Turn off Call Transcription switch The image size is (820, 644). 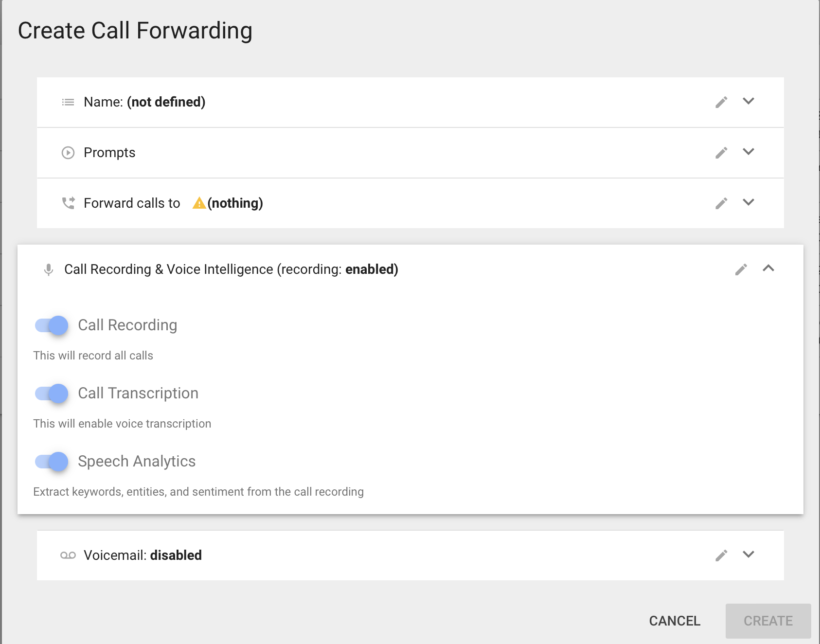52,394
